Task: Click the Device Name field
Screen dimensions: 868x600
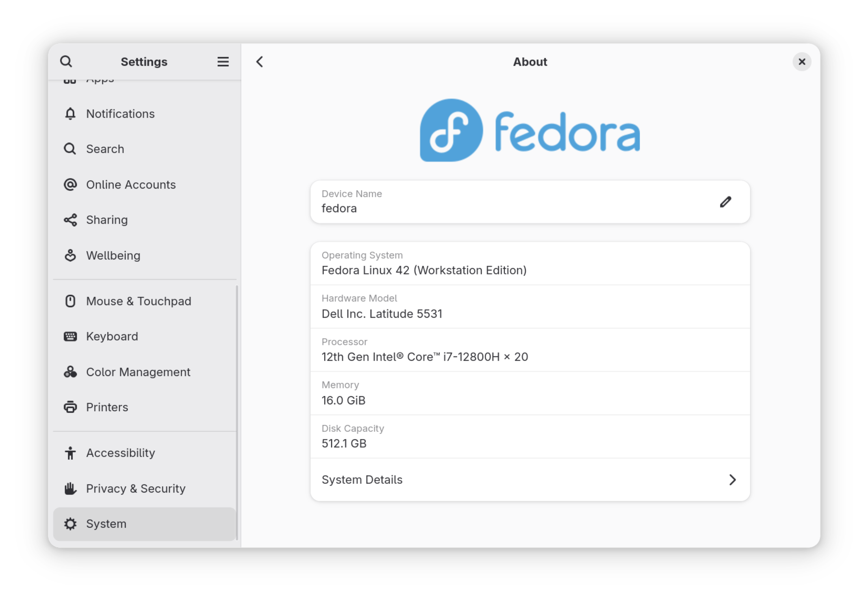Action: click(512, 202)
